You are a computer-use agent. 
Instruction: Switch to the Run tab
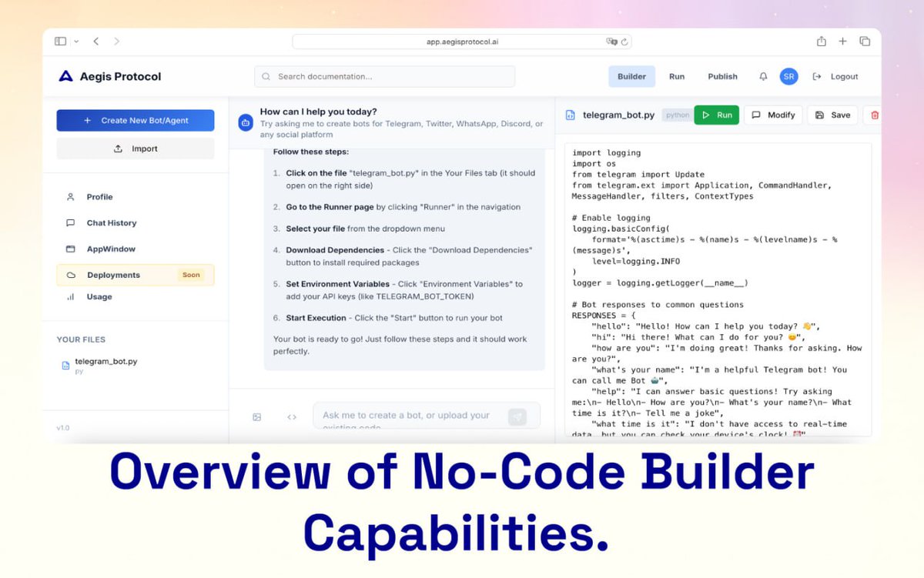(677, 76)
